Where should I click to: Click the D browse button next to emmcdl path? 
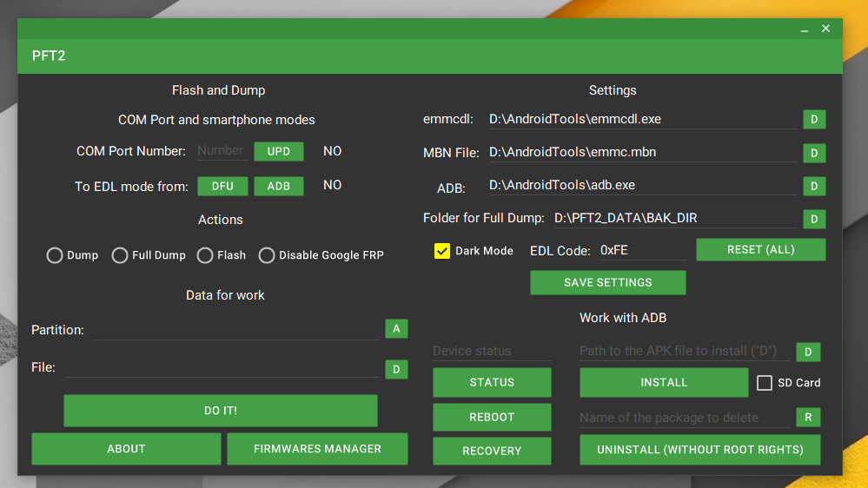(x=813, y=119)
